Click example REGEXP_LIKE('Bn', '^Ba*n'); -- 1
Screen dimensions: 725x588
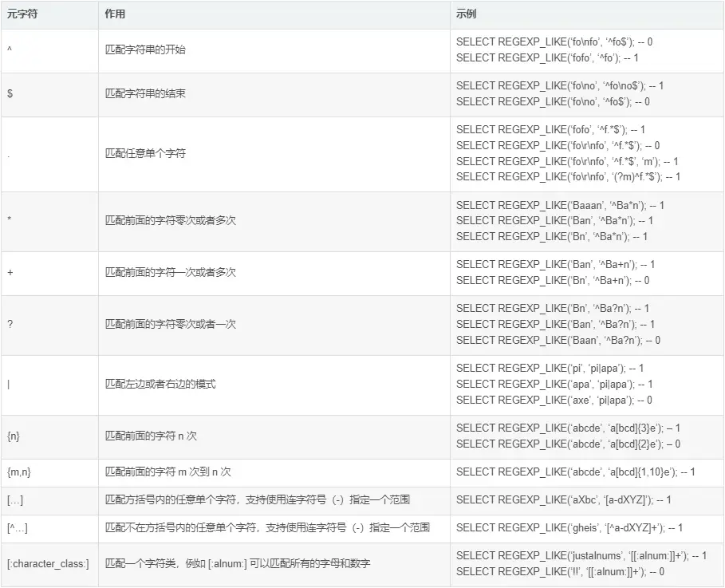click(x=552, y=236)
